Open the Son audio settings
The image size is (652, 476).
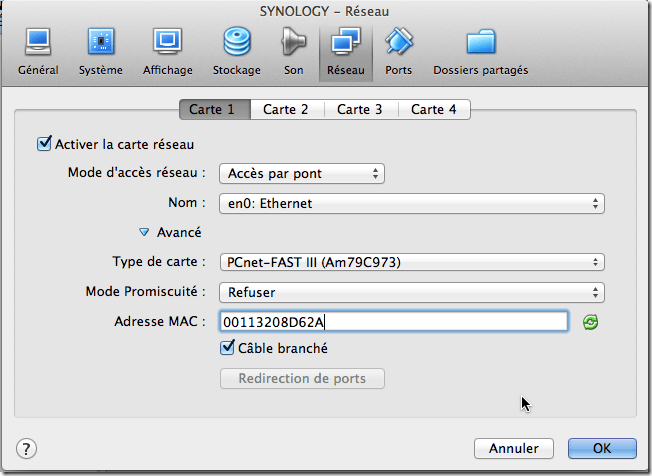pyautogui.click(x=294, y=52)
